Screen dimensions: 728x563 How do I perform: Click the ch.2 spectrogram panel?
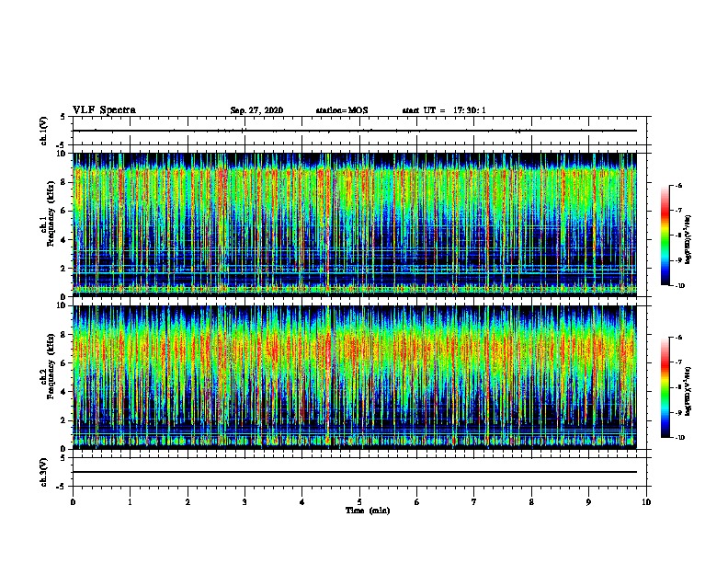click(355, 377)
